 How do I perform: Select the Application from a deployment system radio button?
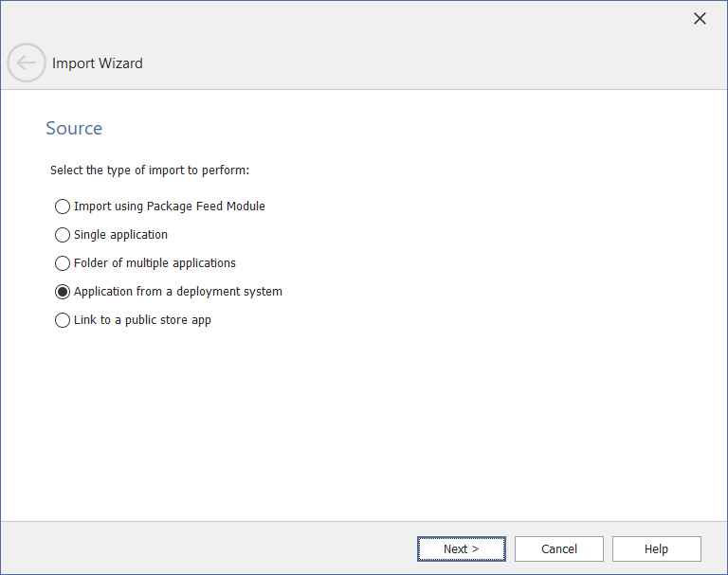(63, 292)
